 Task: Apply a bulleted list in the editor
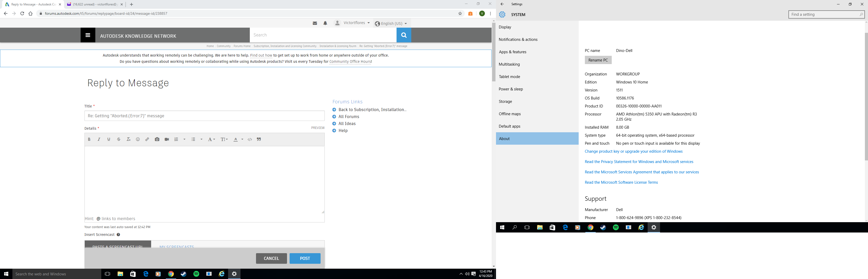coord(193,139)
